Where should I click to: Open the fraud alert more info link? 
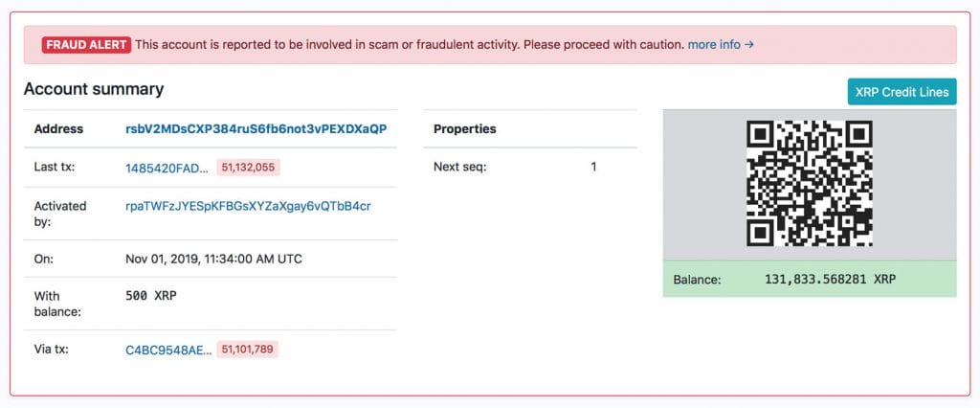pos(721,45)
